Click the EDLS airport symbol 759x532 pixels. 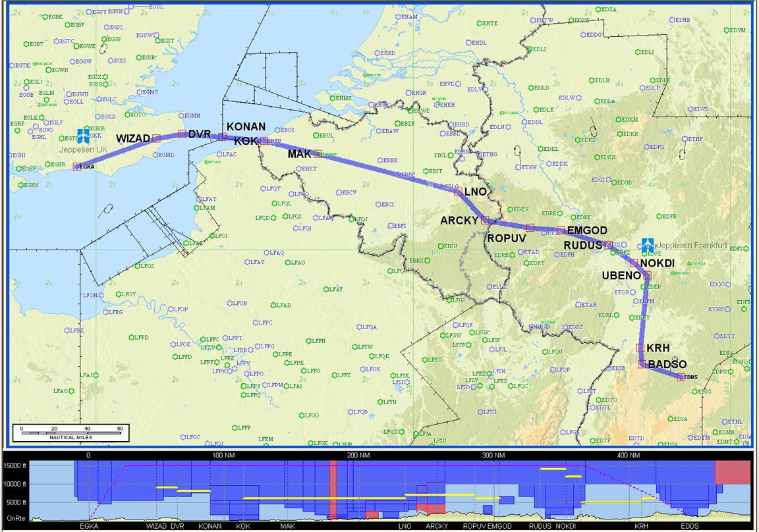tap(530, 49)
